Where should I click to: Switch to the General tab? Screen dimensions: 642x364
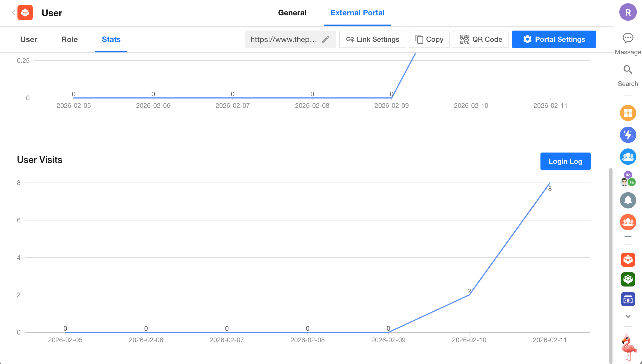[292, 13]
